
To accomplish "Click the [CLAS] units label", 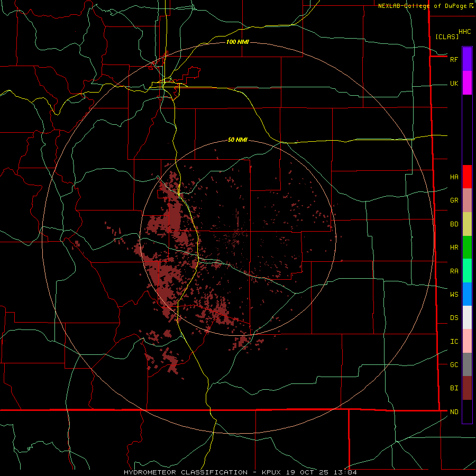I will [447, 36].
